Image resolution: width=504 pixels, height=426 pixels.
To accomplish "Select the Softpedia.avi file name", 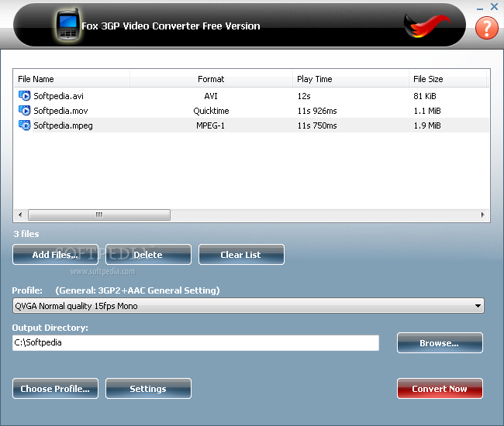I will coord(58,96).
